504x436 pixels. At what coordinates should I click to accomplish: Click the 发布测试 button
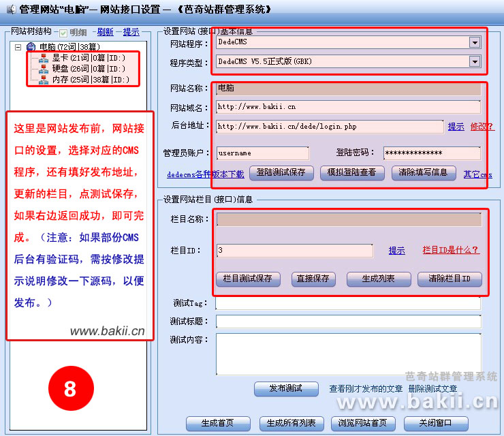pos(286,389)
